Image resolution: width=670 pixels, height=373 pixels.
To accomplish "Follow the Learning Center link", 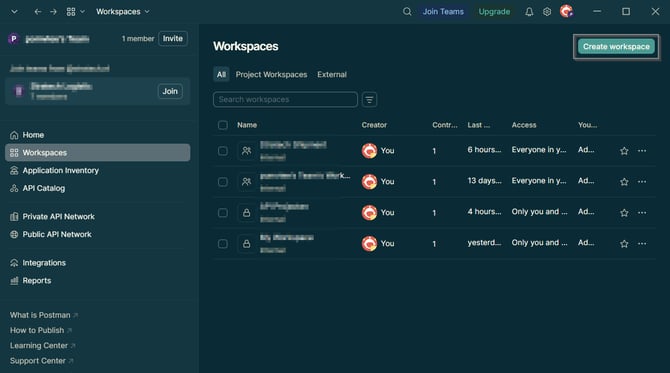I will 43,345.
